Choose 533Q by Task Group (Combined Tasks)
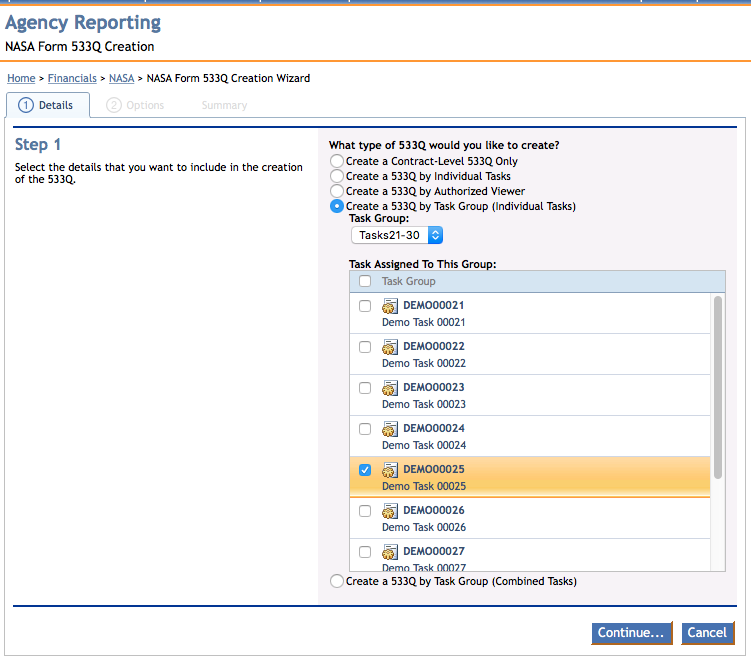Image resolution: width=751 pixels, height=659 pixels. [x=337, y=581]
